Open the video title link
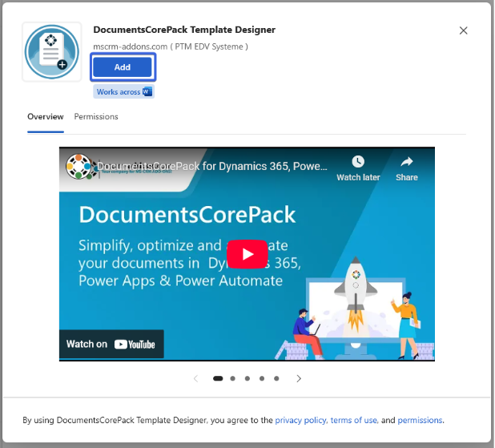Image resolution: width=495 pixels, height=448 pixels. (211, 166)
